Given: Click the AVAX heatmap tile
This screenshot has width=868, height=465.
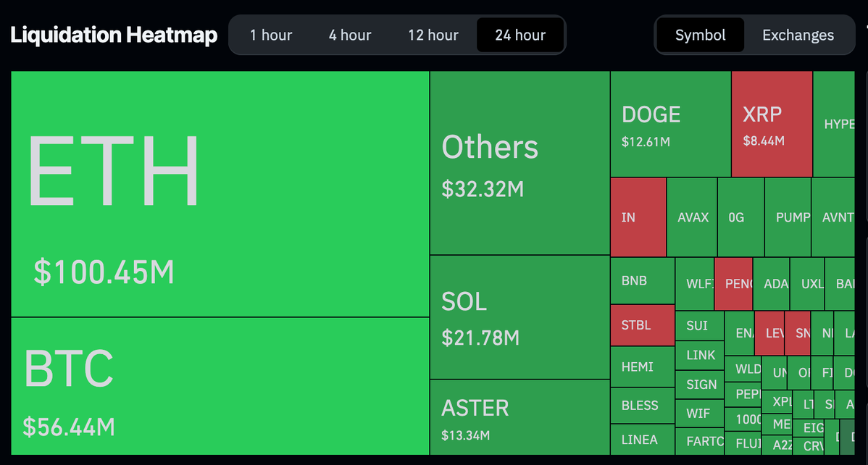Looking at the screenshot, I should point(692,217).
